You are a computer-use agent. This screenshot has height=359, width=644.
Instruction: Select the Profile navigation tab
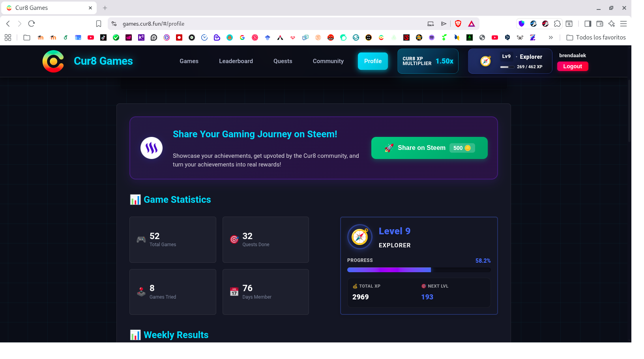pos(373,61)
